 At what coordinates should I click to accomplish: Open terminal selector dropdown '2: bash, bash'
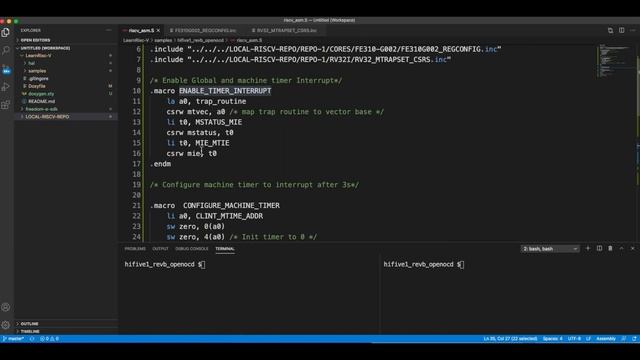550,249
